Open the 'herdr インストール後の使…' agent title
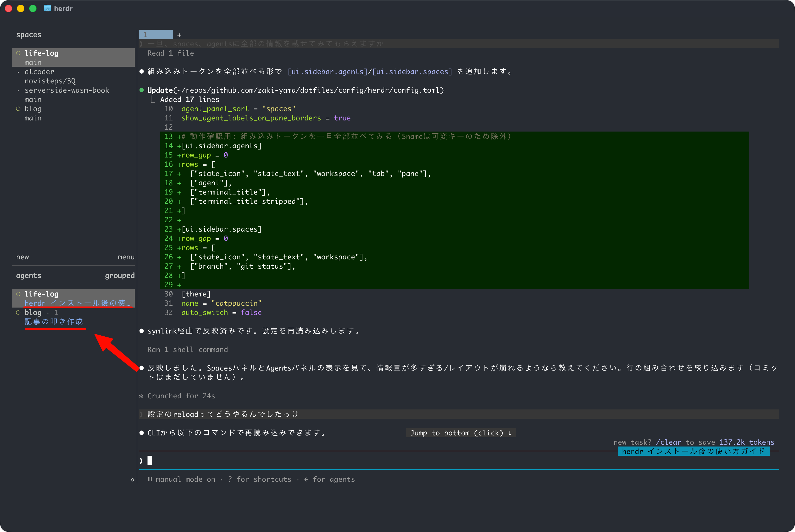 77,303
